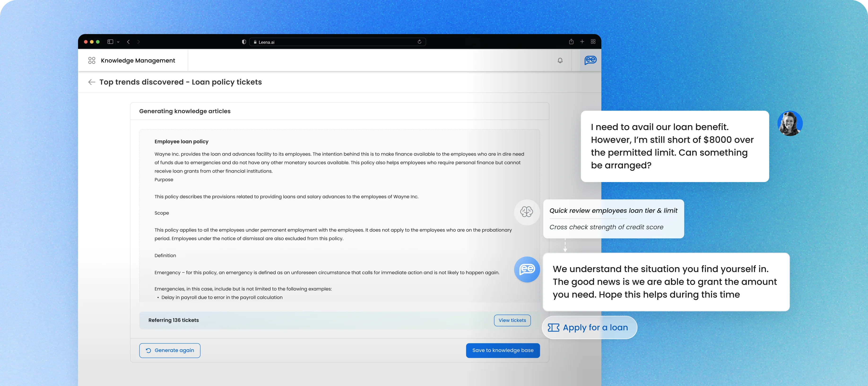
Task: Click 'Delay in payroll due to error' bullet
Action: [x=222, y=297]
